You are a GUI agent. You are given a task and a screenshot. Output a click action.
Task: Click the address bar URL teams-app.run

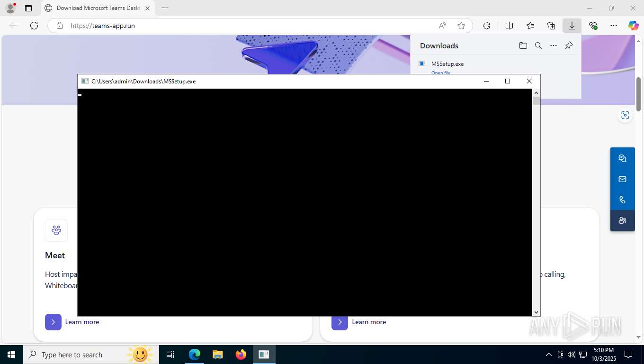103,26
